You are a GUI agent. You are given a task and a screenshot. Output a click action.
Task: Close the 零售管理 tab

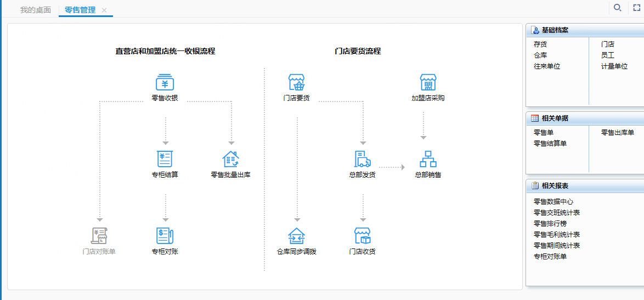coord(104,10)
